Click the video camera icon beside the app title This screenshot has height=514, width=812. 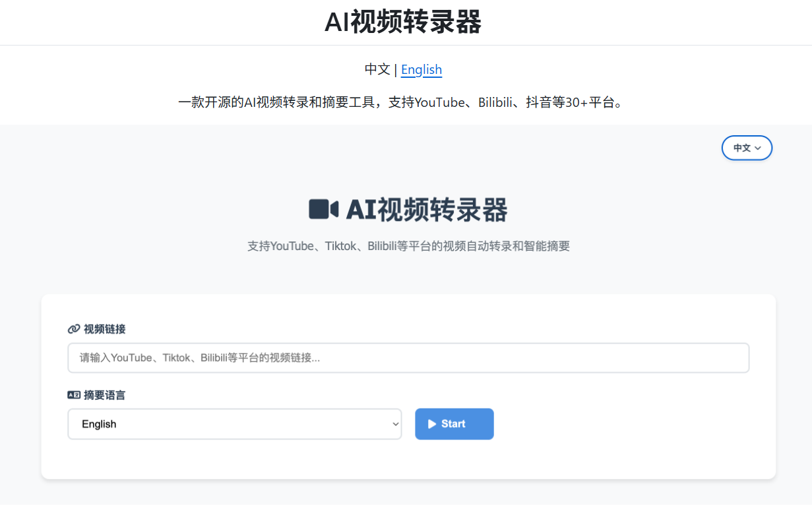(323, 209)
